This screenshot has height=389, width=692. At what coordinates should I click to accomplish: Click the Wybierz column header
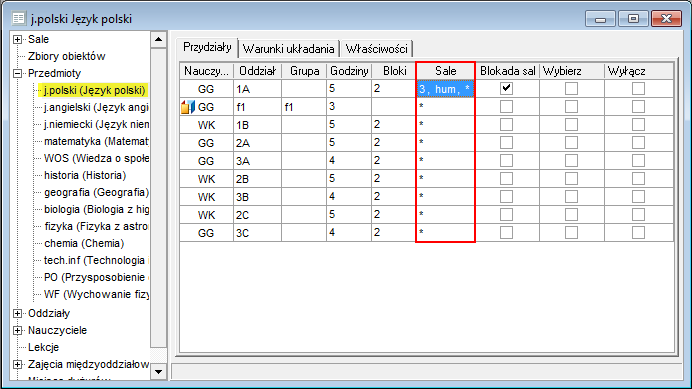pyautogui.click(x=572, y=71)
